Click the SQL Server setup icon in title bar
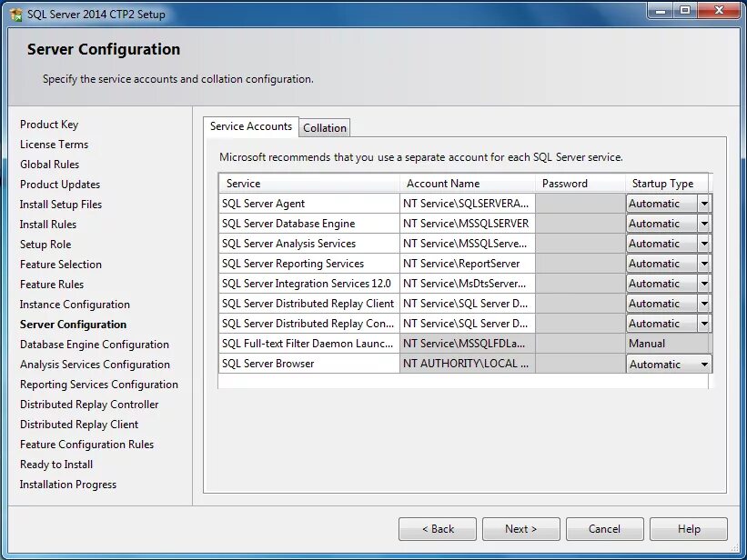Screen dimensions: 747x560 coord(15,15)
